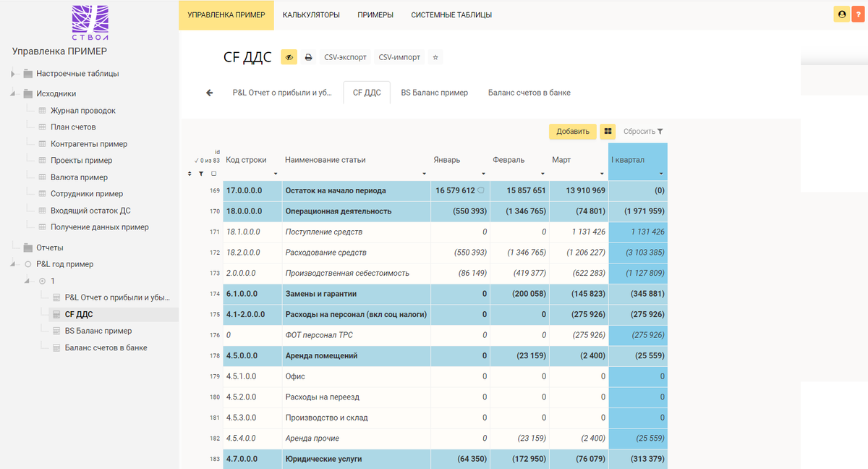
Task: Click the sort arrows icon in id column
Action: (x=190, y=174)
